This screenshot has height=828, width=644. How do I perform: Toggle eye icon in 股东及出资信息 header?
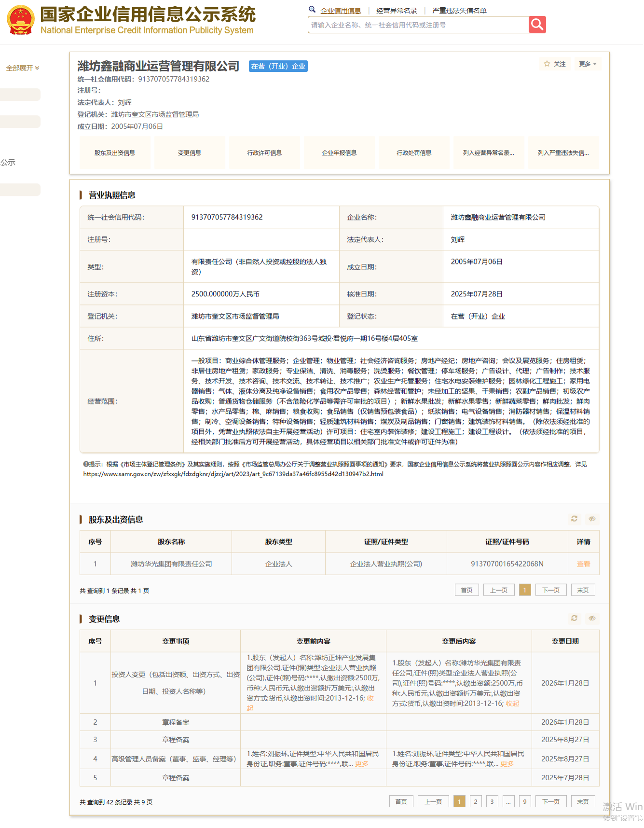pyautogui.click(x=592, y=519)
